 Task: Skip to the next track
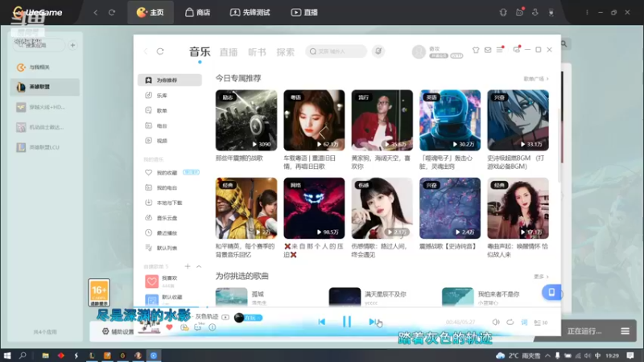point(372,322)
